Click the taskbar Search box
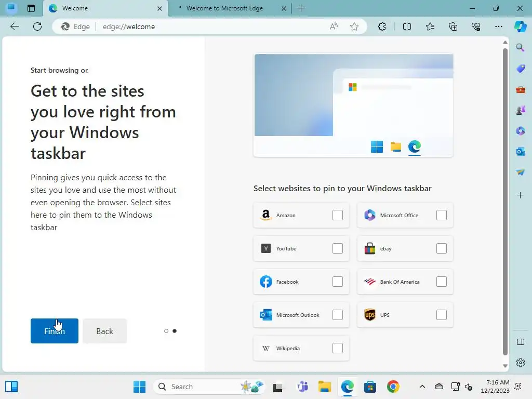Screen dimensions: 532x399 (209, 387)
